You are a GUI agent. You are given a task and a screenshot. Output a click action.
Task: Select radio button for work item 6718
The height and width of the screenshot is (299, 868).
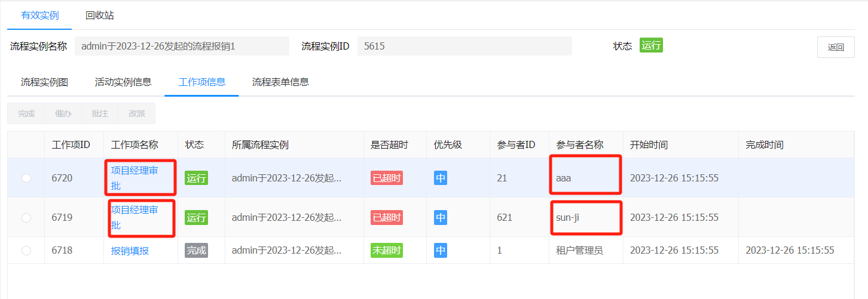[26, 251]
